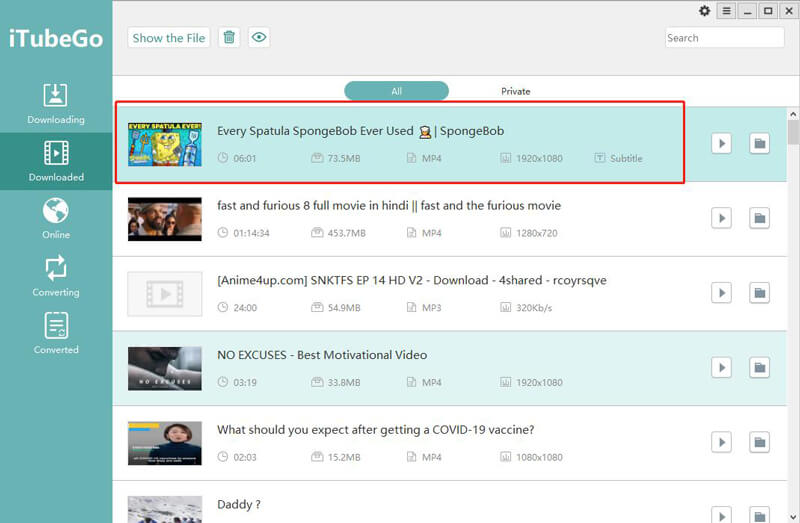Image resolution: width=800 pixels, height=523 pixels.
Task: Play the SNKTFS EP 14 MP3 file
Action: (721, 293)
